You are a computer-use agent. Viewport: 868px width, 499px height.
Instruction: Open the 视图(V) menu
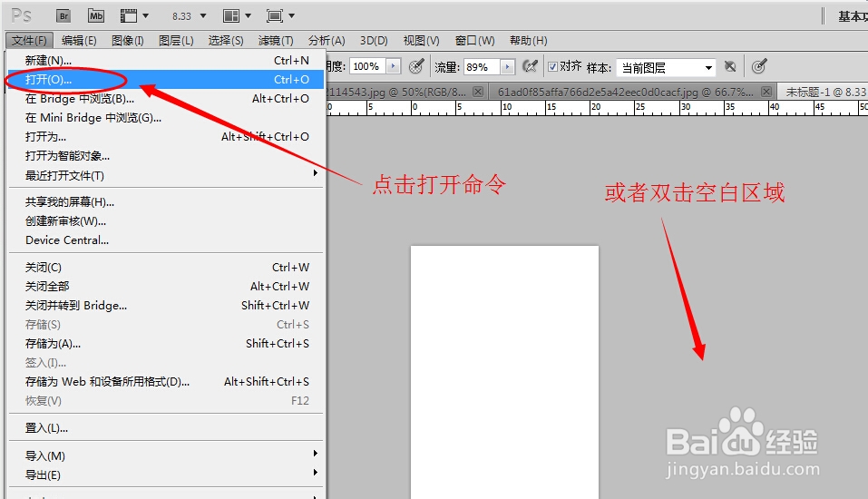click(x=421, y=41)
